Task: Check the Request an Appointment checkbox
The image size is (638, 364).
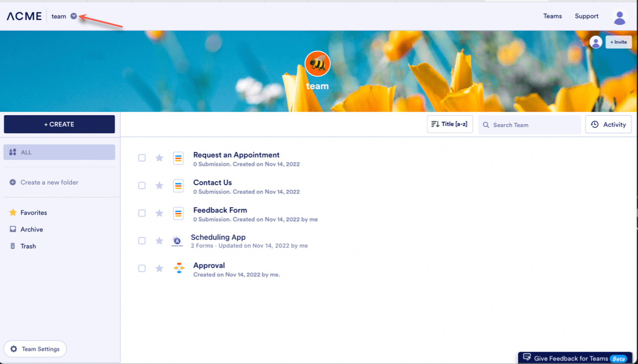Action: (x=142, y=158)
